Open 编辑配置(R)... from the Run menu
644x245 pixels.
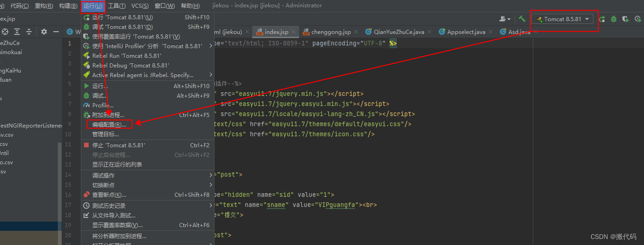(147, 124)
